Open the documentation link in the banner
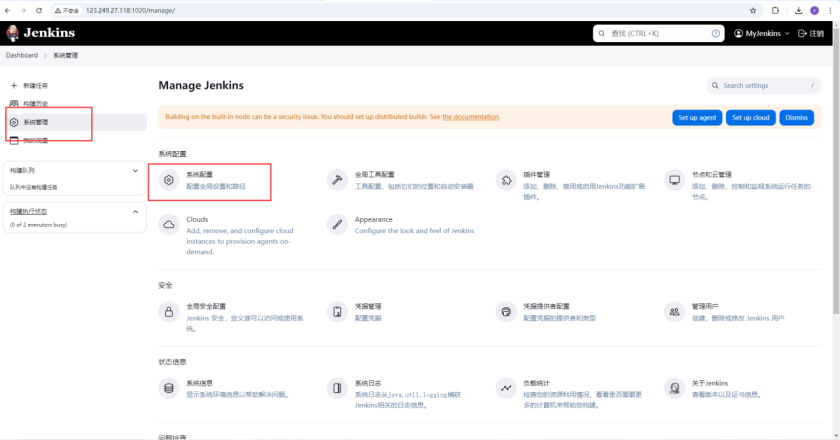840x440 pixels. click(470, 117)
